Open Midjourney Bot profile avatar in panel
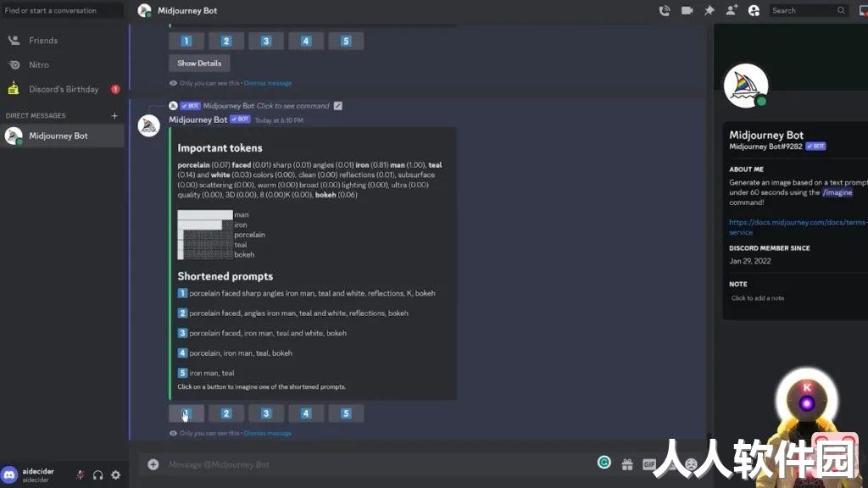 pos(746,86)
